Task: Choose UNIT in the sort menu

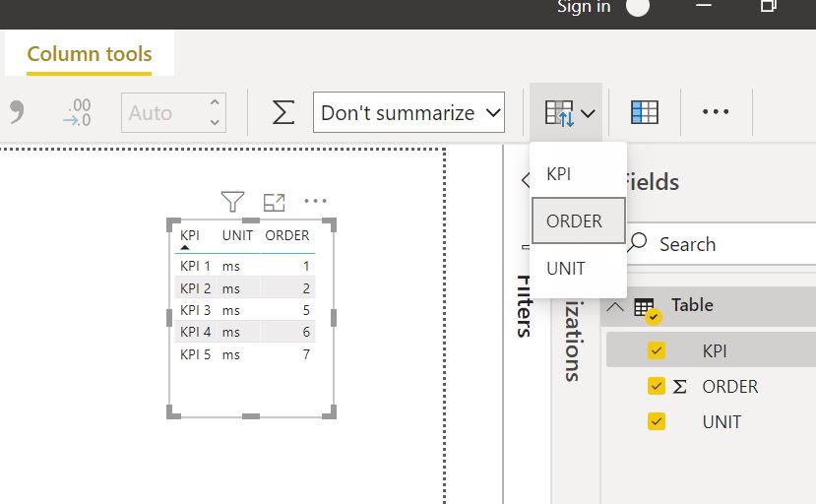Action: tap(578, 268)
